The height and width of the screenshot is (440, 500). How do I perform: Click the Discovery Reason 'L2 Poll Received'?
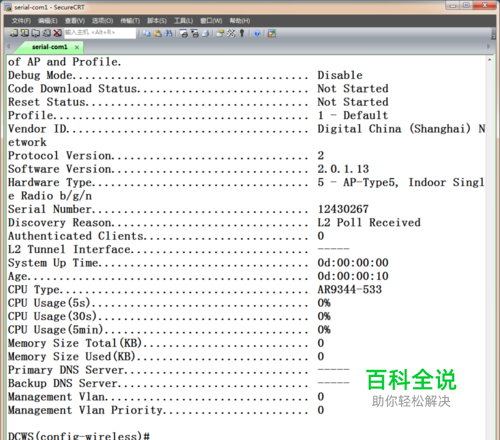(x=369, y=222)
